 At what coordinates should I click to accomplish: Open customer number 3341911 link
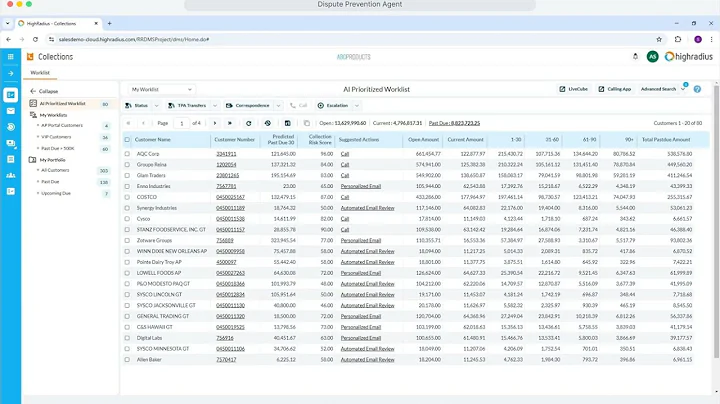pyautogui.click(x=226, y=154)
